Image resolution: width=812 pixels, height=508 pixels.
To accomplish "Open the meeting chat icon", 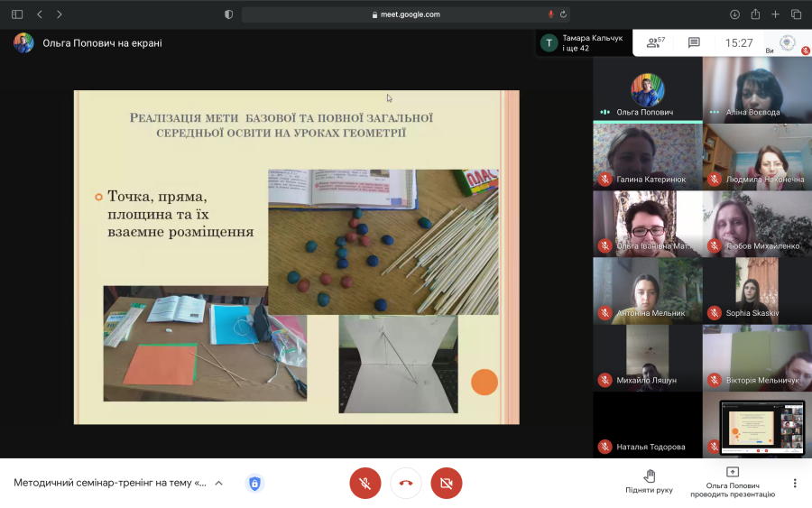I will click(x=694, y=42).
